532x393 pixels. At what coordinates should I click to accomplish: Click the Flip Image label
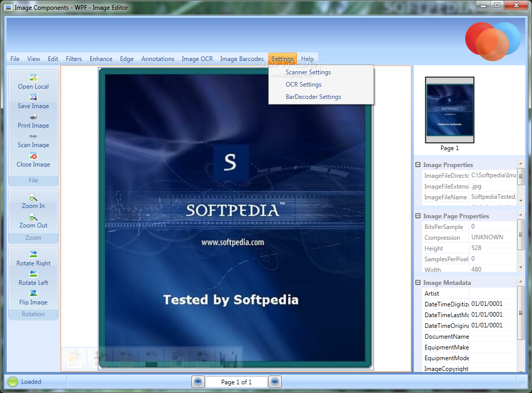[33, 302]
